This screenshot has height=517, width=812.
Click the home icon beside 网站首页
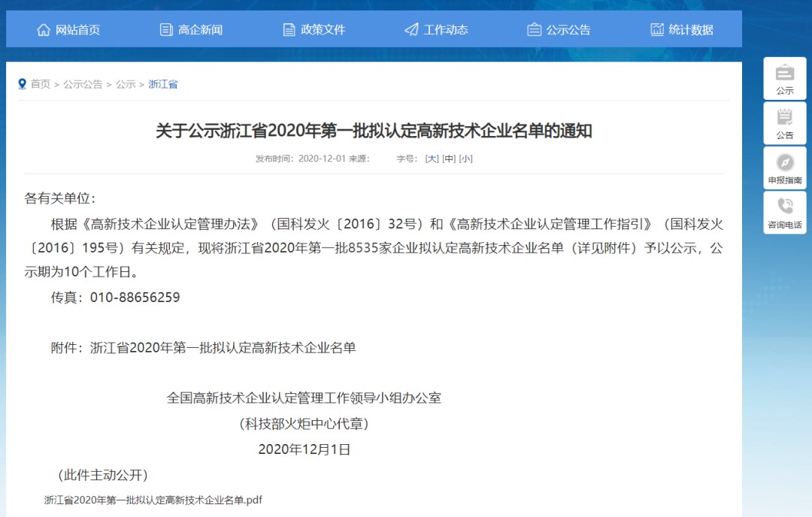[x=43, y=29]
